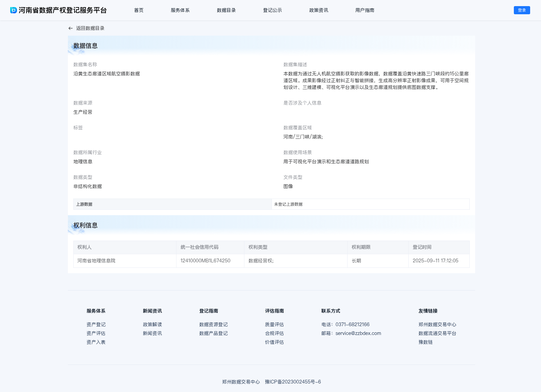
Task: Click file type value 图像
Action: (288, 186)
